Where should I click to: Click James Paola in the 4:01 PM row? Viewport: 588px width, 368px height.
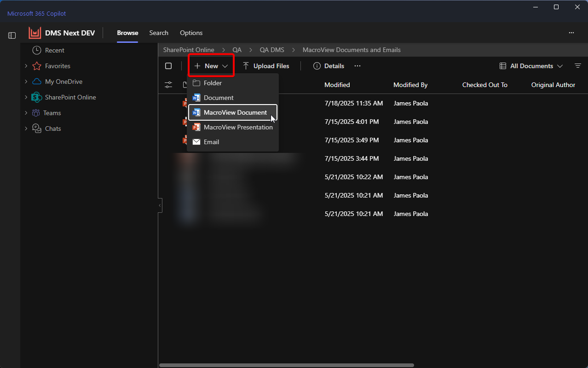pyautogui.click(x=411, y=122)
